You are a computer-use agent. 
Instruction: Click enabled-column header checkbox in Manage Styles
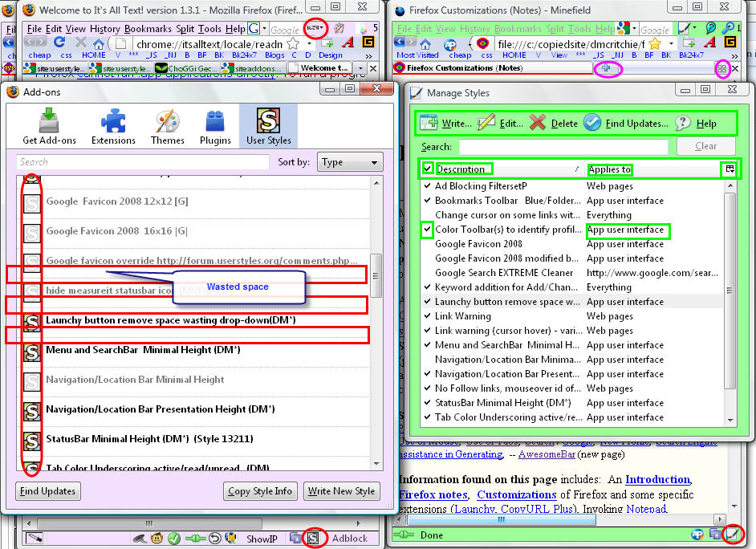click(427, 169)
